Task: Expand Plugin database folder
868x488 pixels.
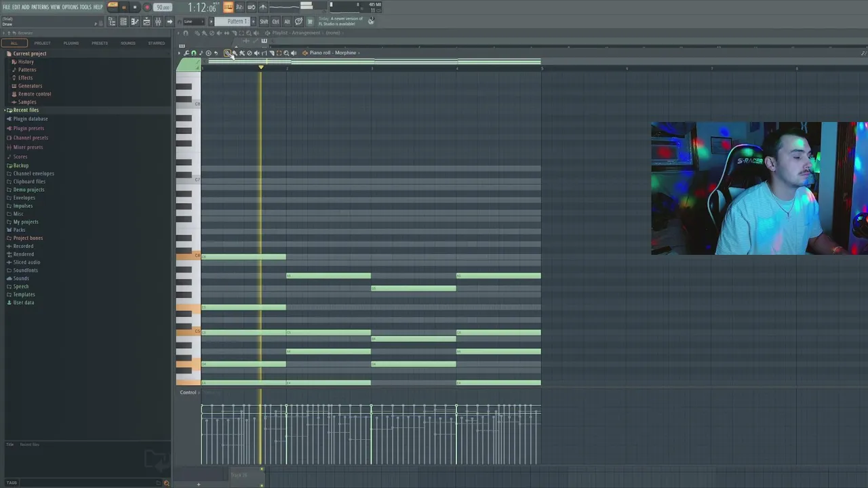Action: coord(31,119)
